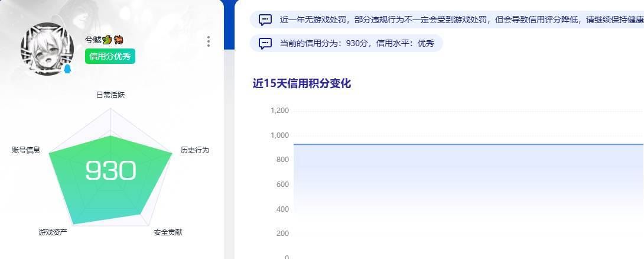Screen dimensions: 644x259
Task: Click the 1,000 y-axis label on chart
Action: pos(279,135)
